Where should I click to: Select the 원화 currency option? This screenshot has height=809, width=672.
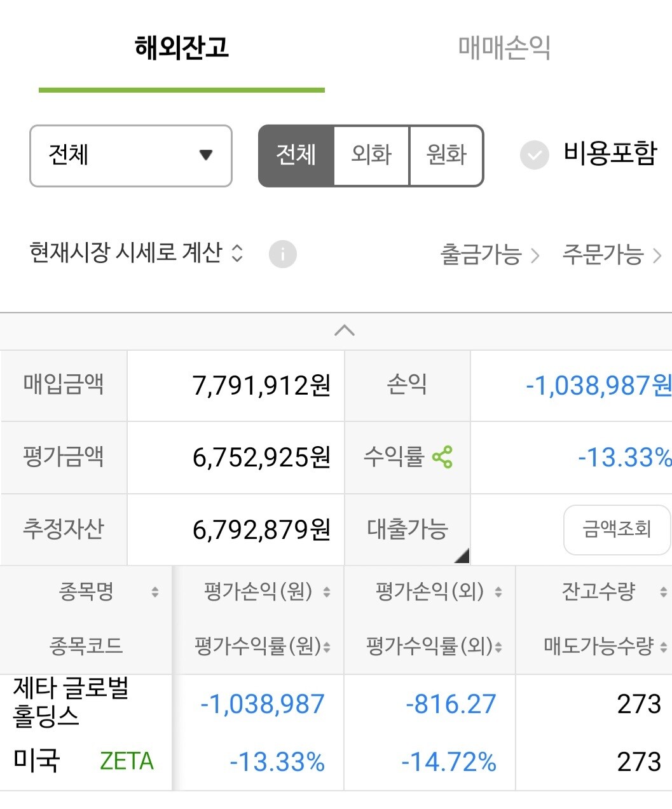point(446,155)
